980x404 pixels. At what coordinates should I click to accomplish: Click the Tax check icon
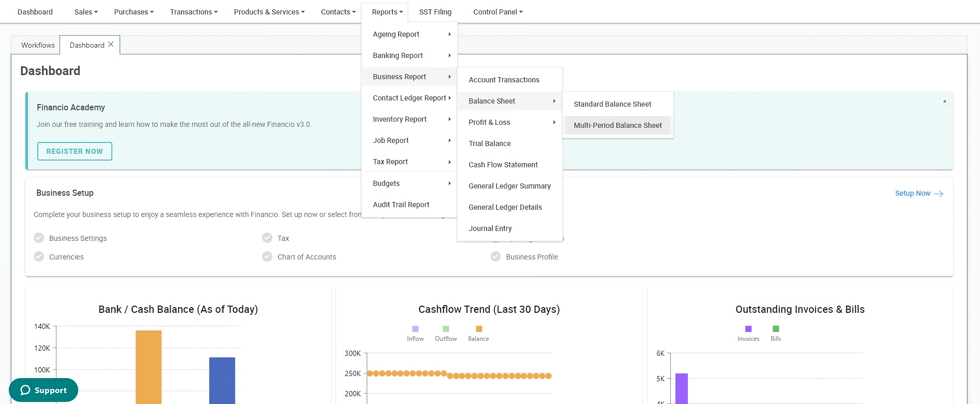pos(267,238)
